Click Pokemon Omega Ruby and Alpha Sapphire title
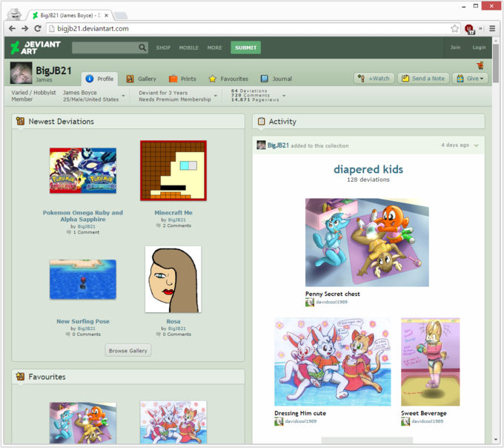The width and height of the screenshot is (504, 448). coord(83,216)
